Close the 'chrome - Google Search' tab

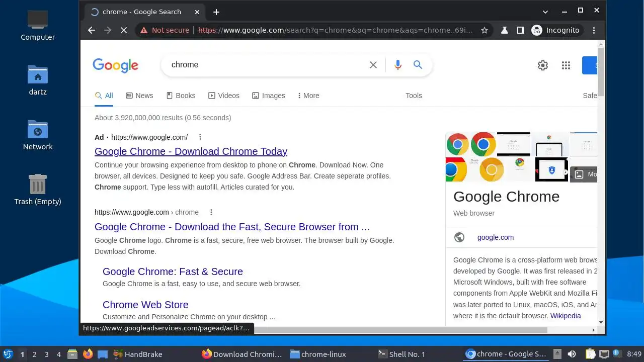tap(197, 12)
